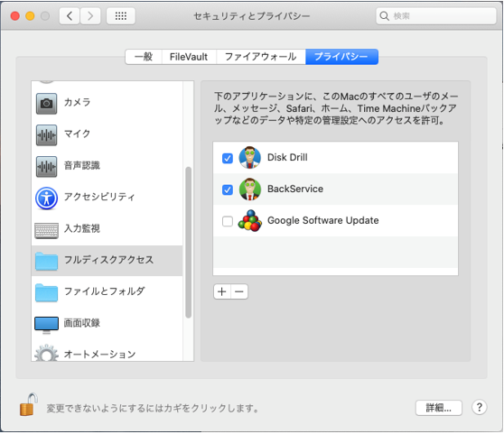Select the カメラ camera privacy category

point(107,103)
